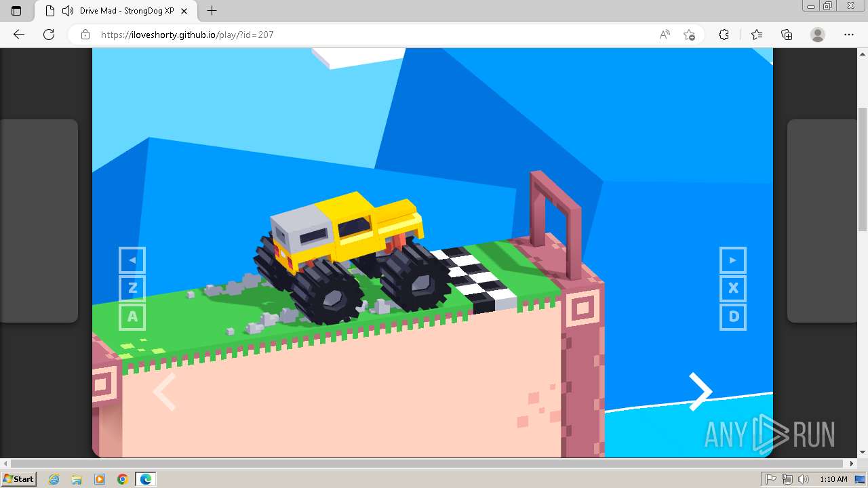Image resolution: width=868 pixels, height=488 pixels.
Task: Tap the large left chevron to reverse
Action: pyautogui.click(x=165, y=392)
